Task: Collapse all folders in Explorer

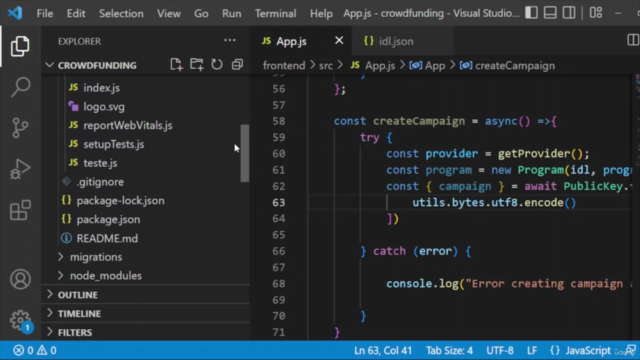Action: click(x=237, y=64)
